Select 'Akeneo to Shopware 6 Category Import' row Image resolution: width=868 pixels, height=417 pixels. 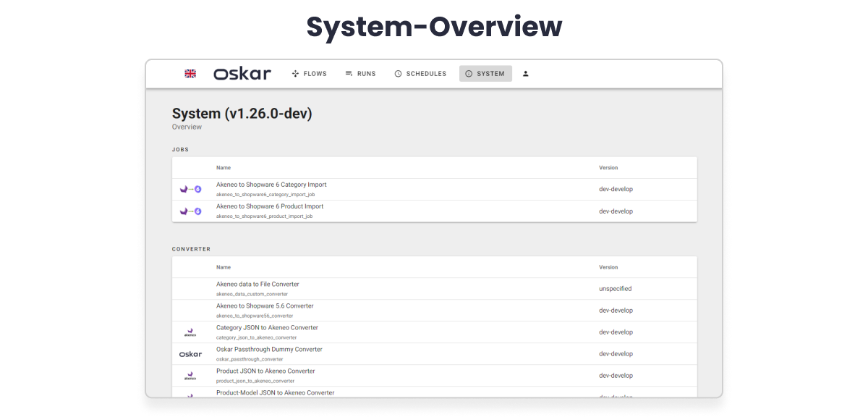[435, 190]
